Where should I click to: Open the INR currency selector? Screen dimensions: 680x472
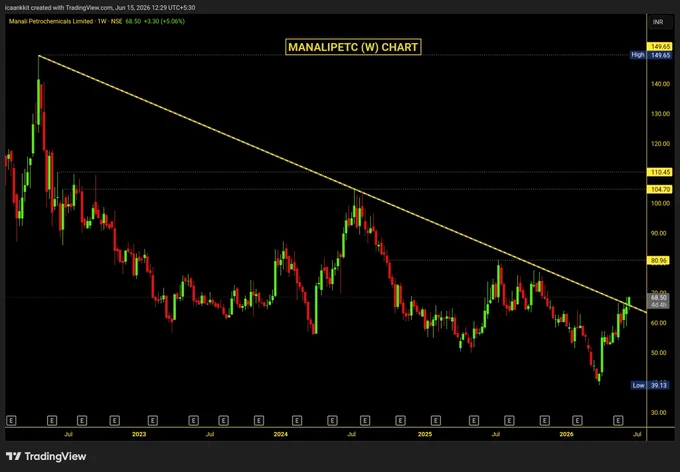point(658,22)
